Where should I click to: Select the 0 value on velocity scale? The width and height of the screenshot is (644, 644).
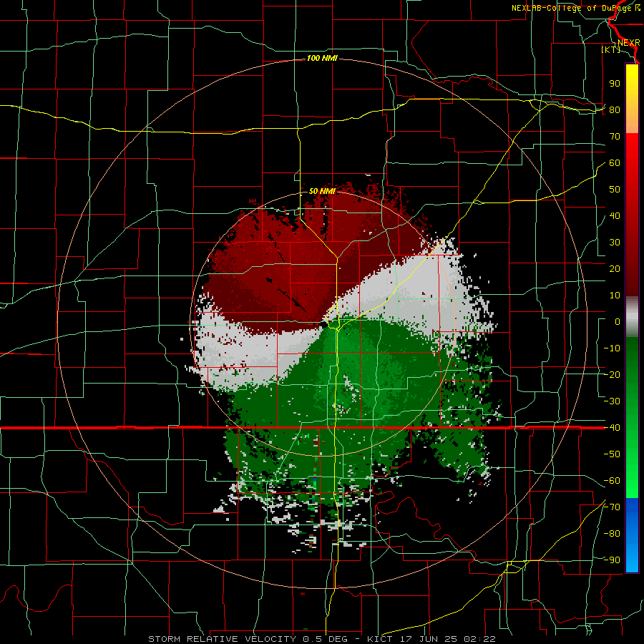[618, 322]
